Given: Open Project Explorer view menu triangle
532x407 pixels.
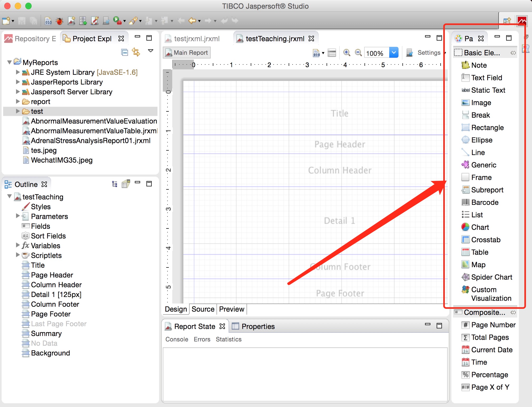Looking at the screenshot, I should (150, 51).
